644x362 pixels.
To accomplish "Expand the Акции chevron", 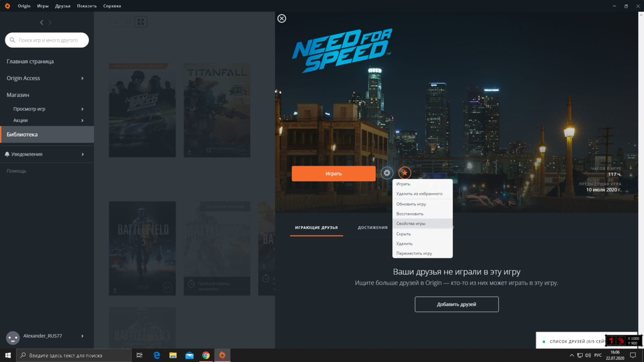I will (x=82, y=121).
